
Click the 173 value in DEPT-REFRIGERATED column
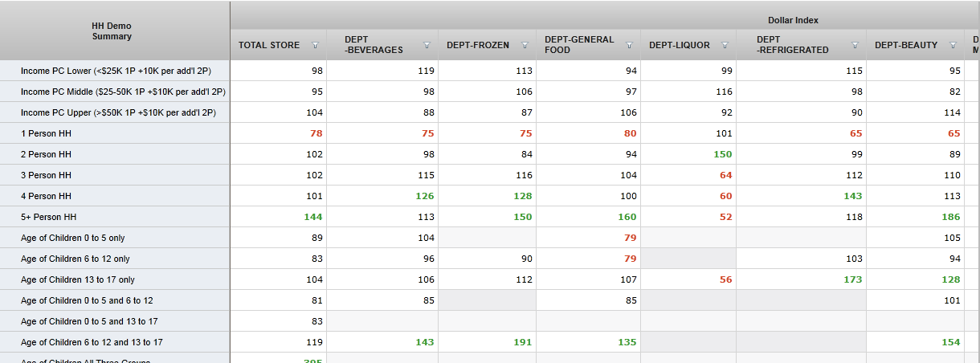[x=852, y=279]
